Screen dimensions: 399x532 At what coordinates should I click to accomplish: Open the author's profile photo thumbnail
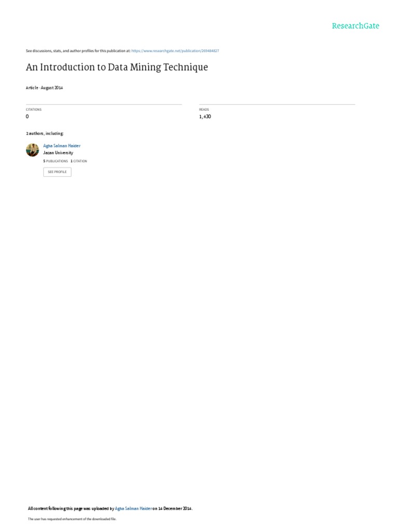pos(33,150)
